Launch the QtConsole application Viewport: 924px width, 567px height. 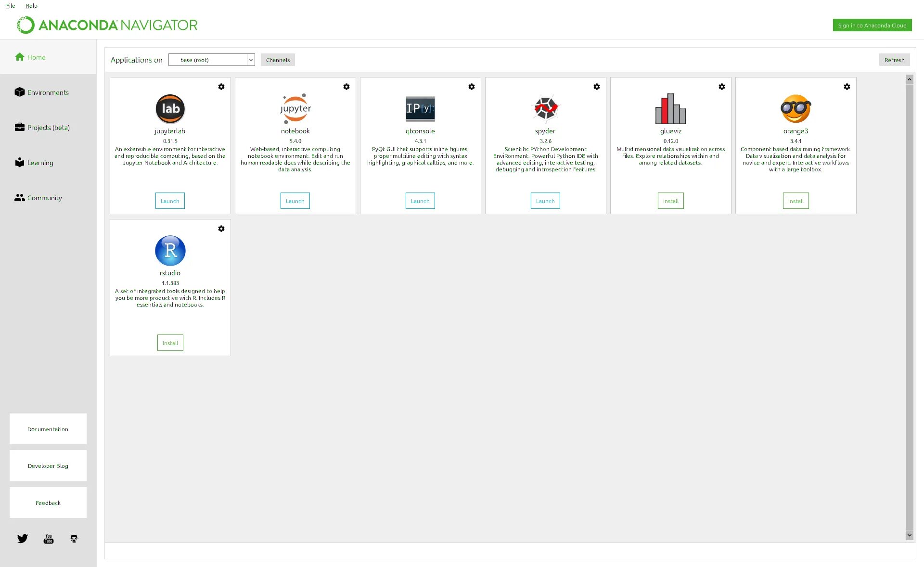(420, 201)
